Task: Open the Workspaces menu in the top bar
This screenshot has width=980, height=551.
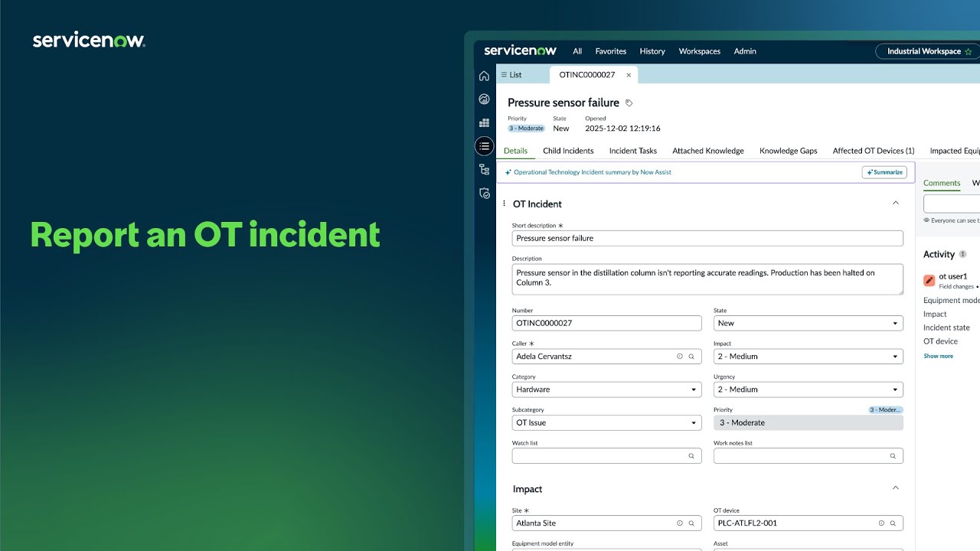Action: click(699, 51)
